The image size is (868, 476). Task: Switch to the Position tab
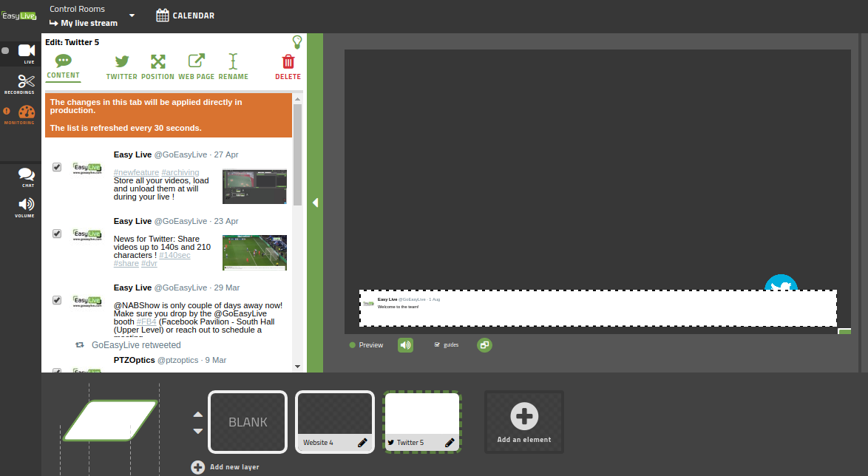click(x=157, y=67)
